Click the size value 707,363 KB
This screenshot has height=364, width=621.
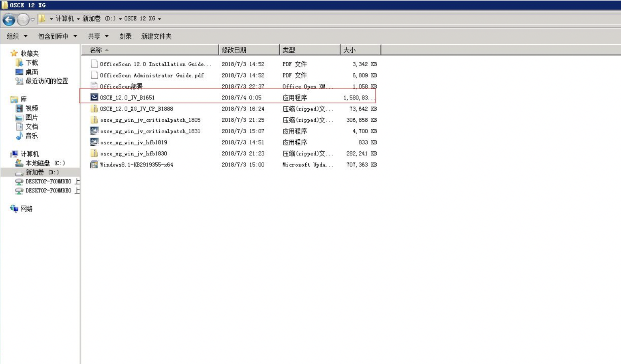[362, 164]
